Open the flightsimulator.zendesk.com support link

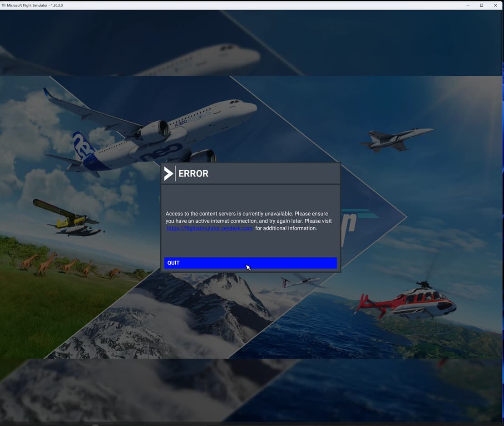click(210, 228)
